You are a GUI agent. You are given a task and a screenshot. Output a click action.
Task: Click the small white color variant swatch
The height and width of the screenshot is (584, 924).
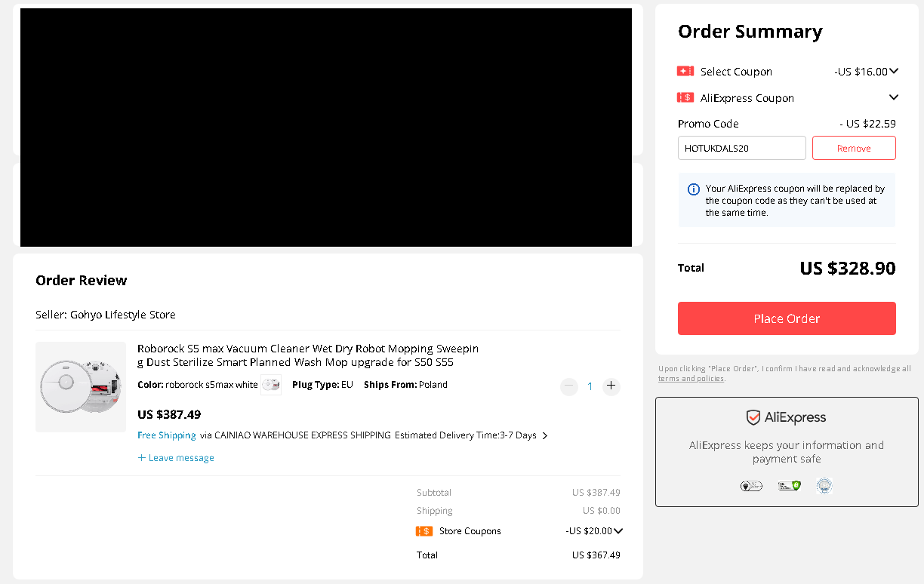pos(271,385)
